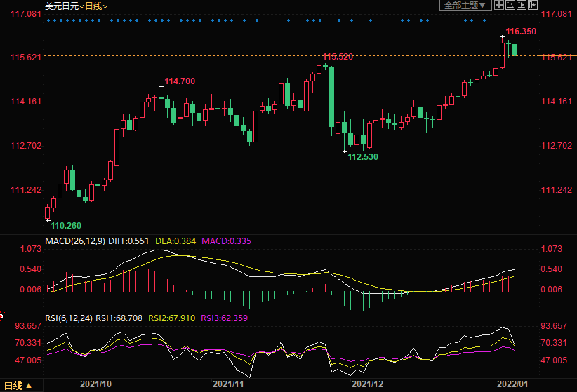Click the exit arrow icon in top toolbar

point(533,5)
